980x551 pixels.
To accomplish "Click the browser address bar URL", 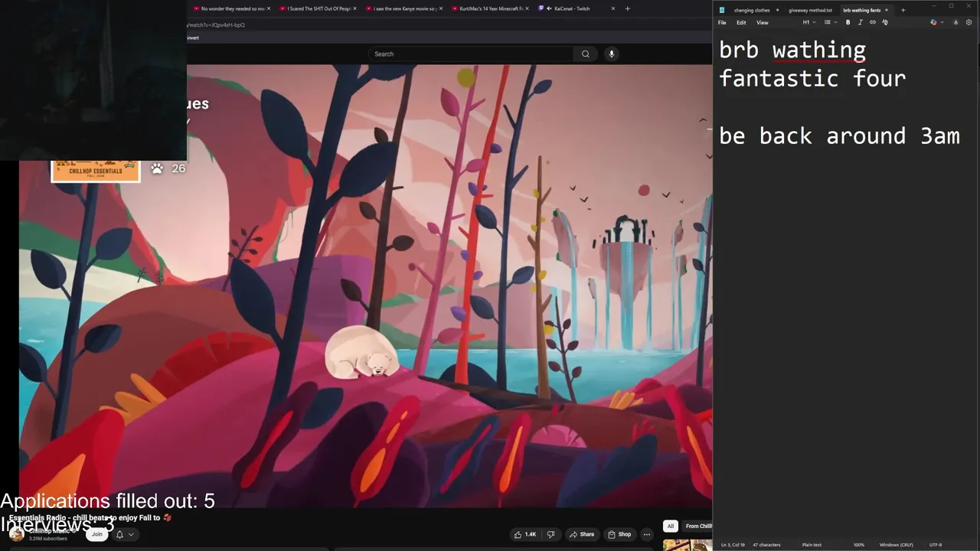I will (216, 25).
